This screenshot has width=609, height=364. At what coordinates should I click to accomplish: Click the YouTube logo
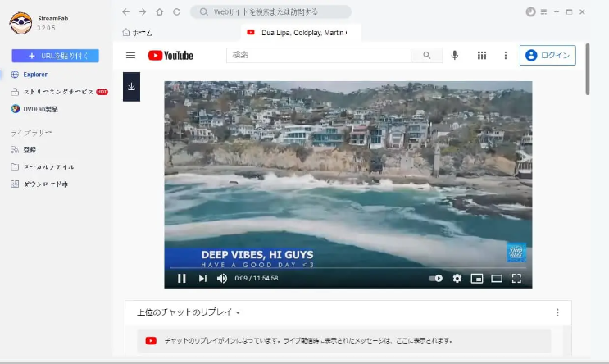pyautogui.click(x=170, y=56)
